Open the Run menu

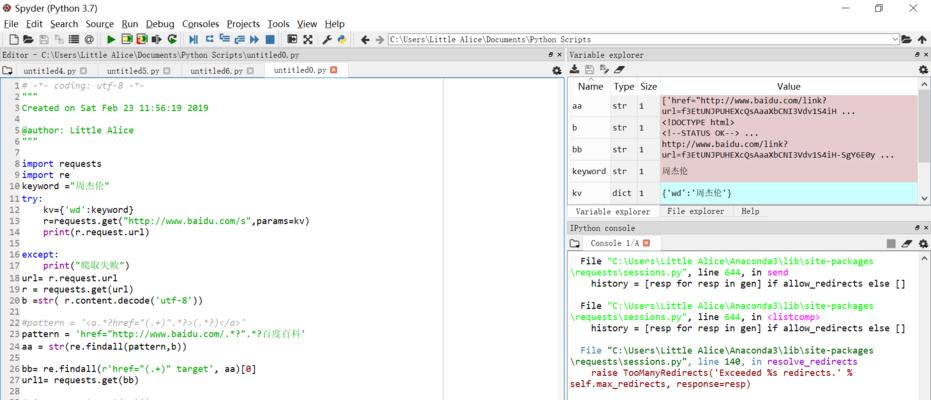(129, 24)
